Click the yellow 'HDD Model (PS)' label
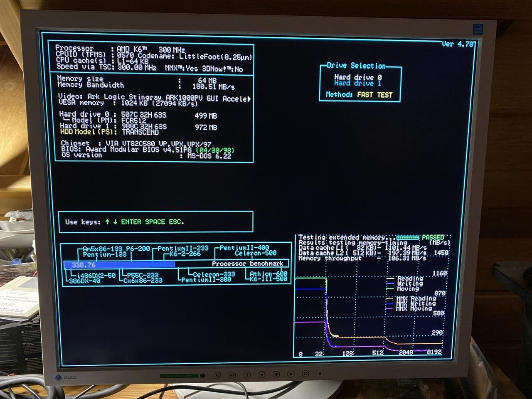 (x=89, y=132)
